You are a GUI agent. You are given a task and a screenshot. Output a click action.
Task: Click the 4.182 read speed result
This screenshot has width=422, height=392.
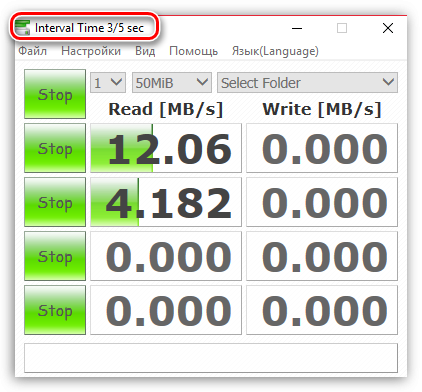[166, 202]
